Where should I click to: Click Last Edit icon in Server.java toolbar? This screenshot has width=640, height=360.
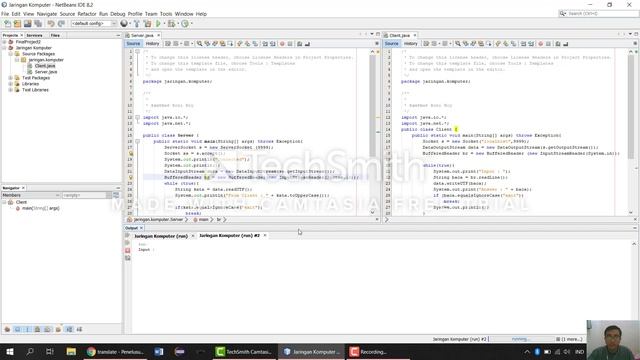pyautogui.click(x=168, y=44)
